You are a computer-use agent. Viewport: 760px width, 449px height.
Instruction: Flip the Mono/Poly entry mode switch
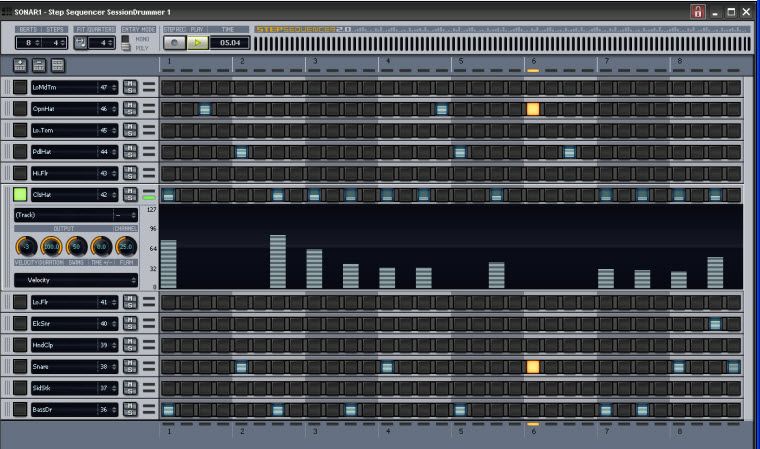126,43
